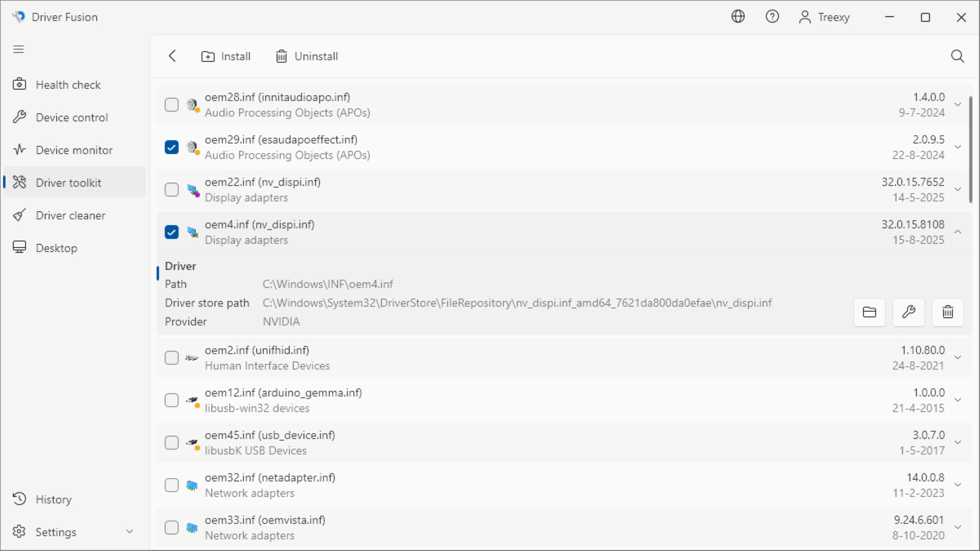Open the Device monitor panel
Viewport: 980px width, 551px height.
(x=74, y=149)
